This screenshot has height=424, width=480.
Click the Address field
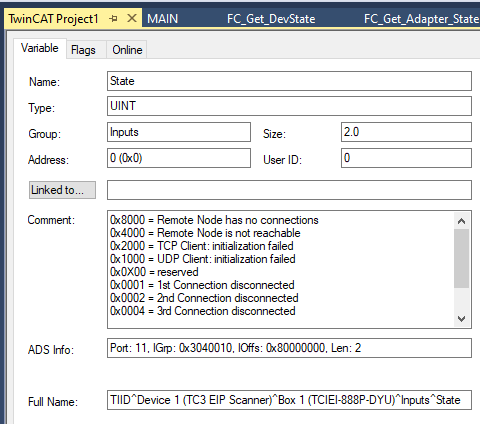(179, 158)
